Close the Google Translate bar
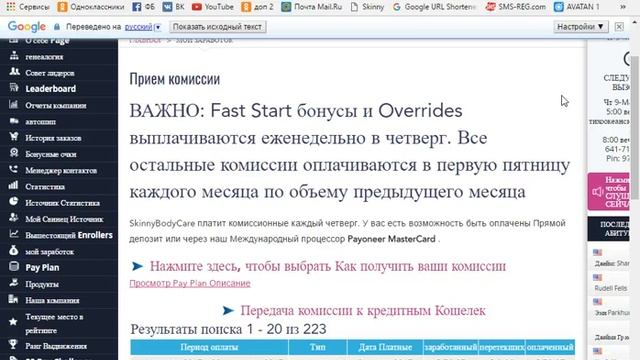The height and width of the screenshot is (360, 640). pyautogui.click(x=619, y=27)
